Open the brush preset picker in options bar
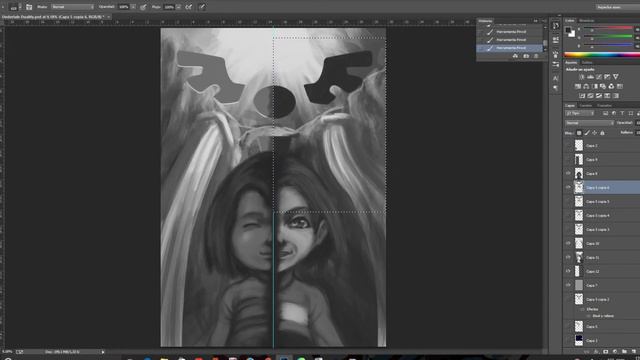Image resolution: width=640 pixels, height=360 pixels. point(15,7)
